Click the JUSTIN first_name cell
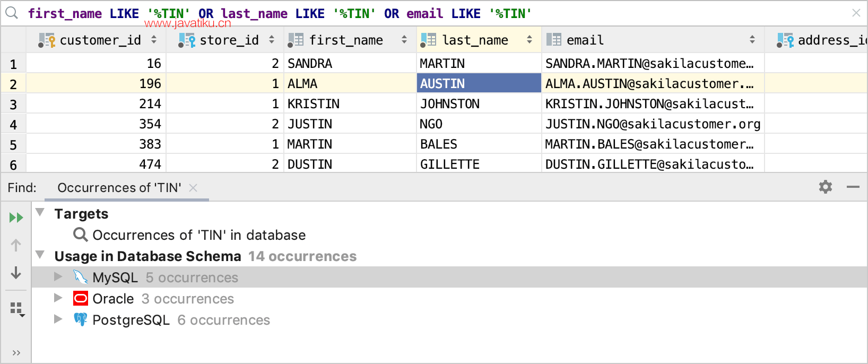The image size is (868, 364). point(350,124)
